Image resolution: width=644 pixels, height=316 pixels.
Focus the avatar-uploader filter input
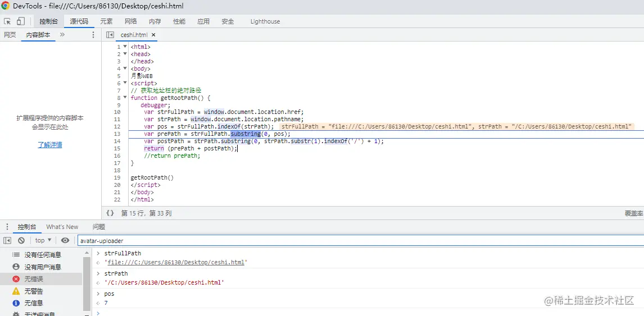(361, 240)
